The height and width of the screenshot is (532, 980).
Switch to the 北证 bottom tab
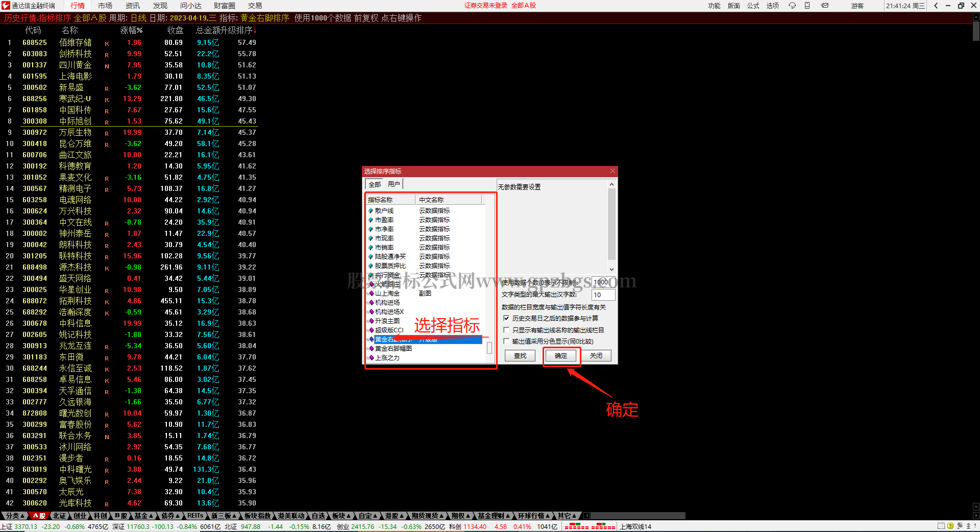pyautogui.click(x=59, y=516)
